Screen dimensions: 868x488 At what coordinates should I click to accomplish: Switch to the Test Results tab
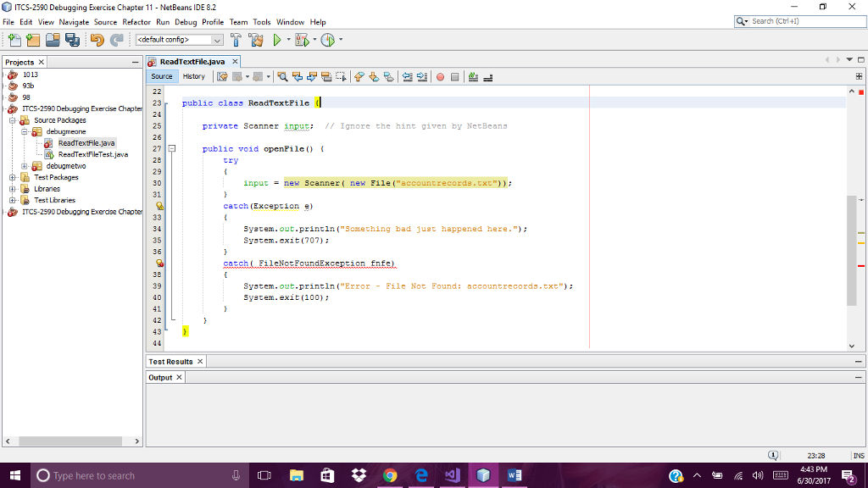click(170, 361)
